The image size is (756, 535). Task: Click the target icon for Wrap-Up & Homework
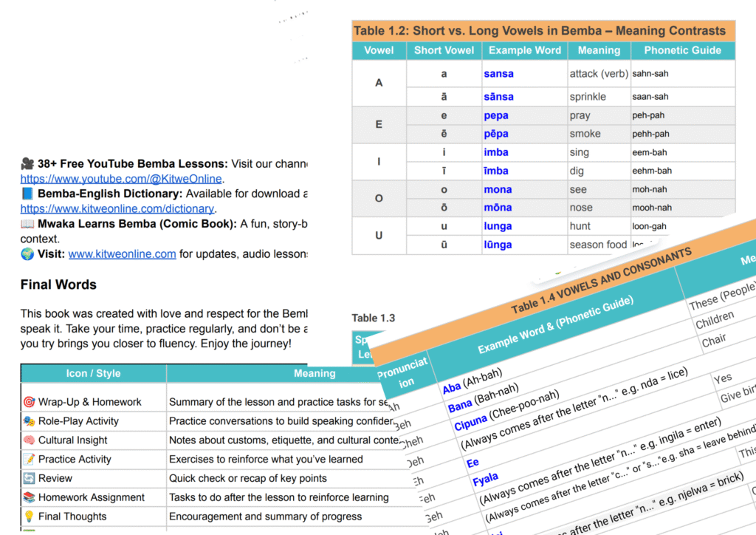click(30, 402)
